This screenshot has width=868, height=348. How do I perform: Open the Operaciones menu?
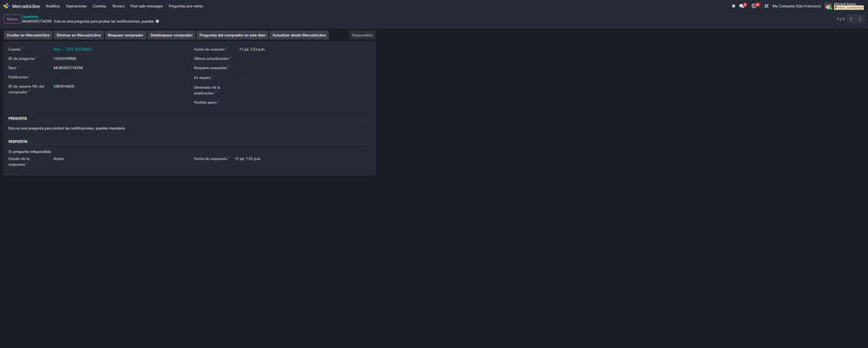coord(76,6)
